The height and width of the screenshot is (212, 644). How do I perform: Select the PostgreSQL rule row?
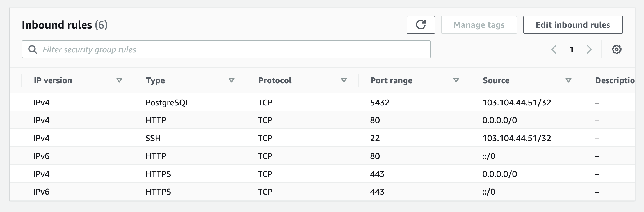tap(168, 102)
